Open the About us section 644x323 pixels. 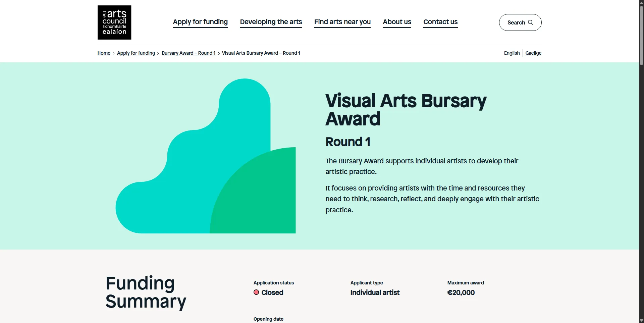[397, 22]
